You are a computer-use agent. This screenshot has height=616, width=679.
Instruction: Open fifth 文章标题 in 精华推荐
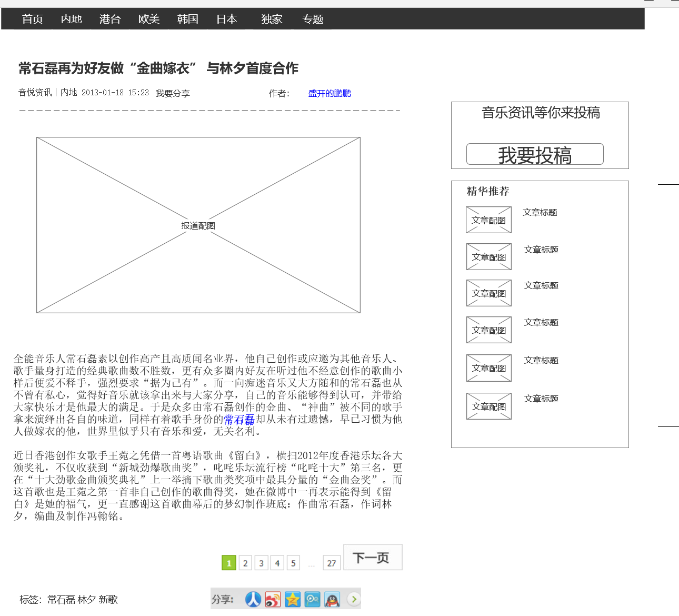coord(541,360)
